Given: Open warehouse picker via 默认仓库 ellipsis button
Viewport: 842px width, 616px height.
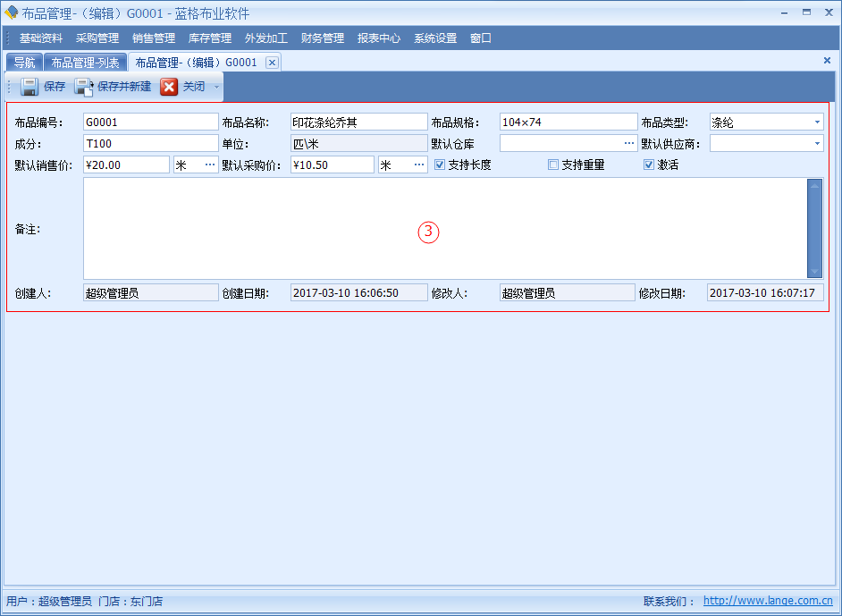Looking at the screenshot, I should coord(627,142).
